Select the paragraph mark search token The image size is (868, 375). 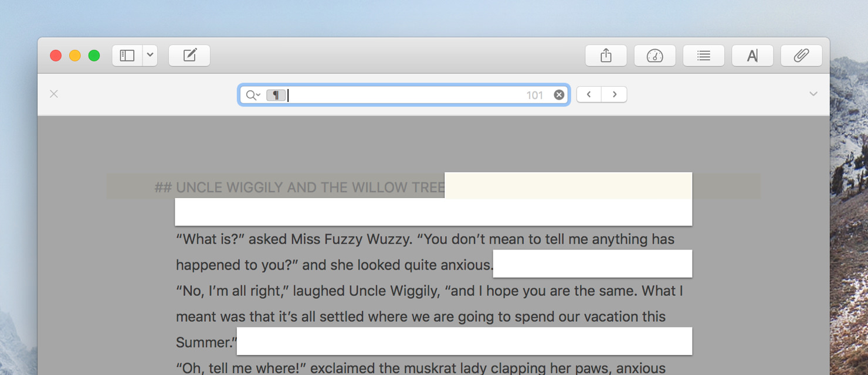276,95
